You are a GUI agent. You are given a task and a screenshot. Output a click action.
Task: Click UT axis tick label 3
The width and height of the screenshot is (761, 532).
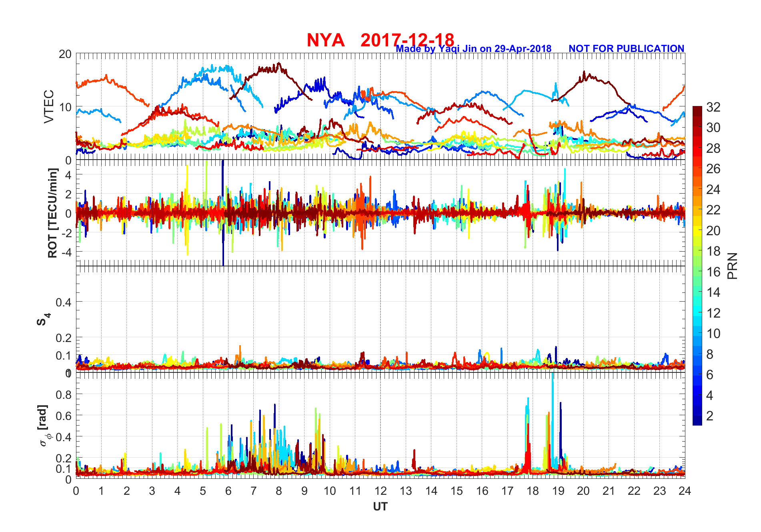(152, 491)
